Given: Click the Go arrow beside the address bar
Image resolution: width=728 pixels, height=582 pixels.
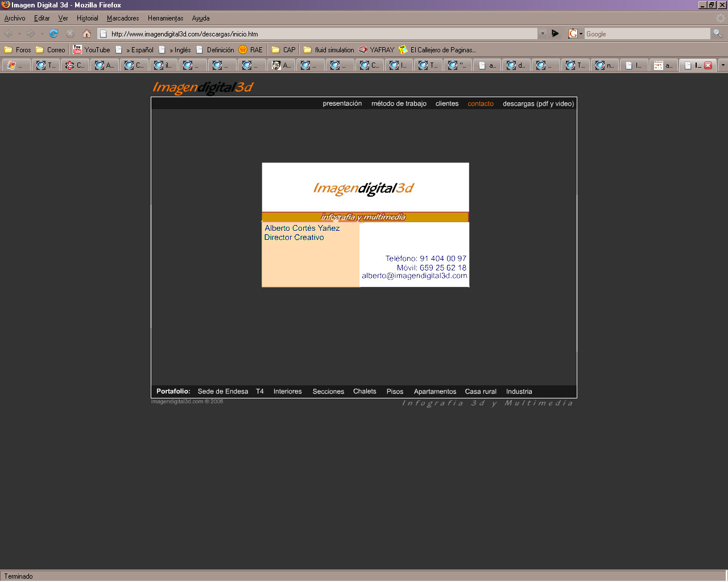Looking at the screenshot, I should pyautogui.click(x=555, y=34).
